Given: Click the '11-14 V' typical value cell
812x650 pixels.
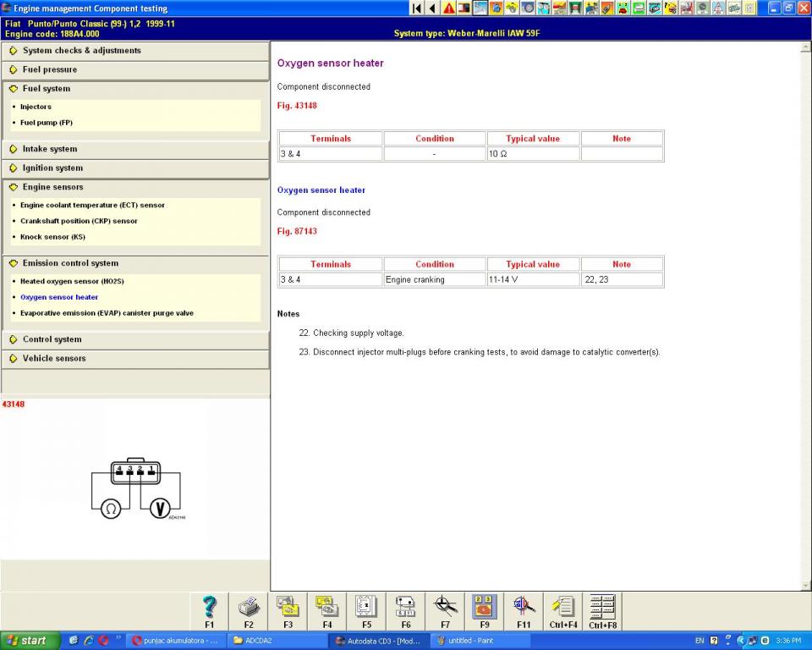Looking at the screenshot, I should pyautogui.click(x=533, y=279).
